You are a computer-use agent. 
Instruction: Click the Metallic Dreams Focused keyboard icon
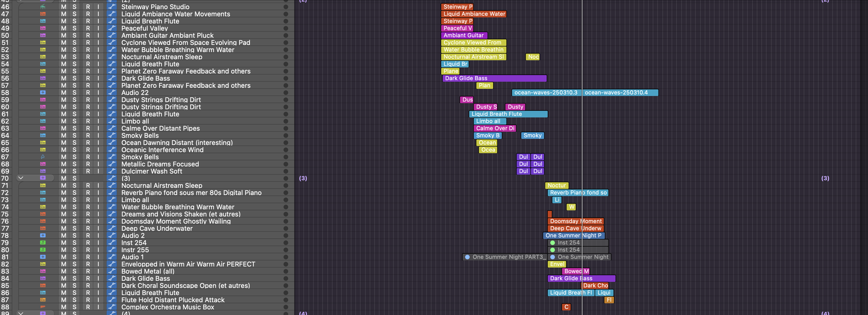coord(43,164)
